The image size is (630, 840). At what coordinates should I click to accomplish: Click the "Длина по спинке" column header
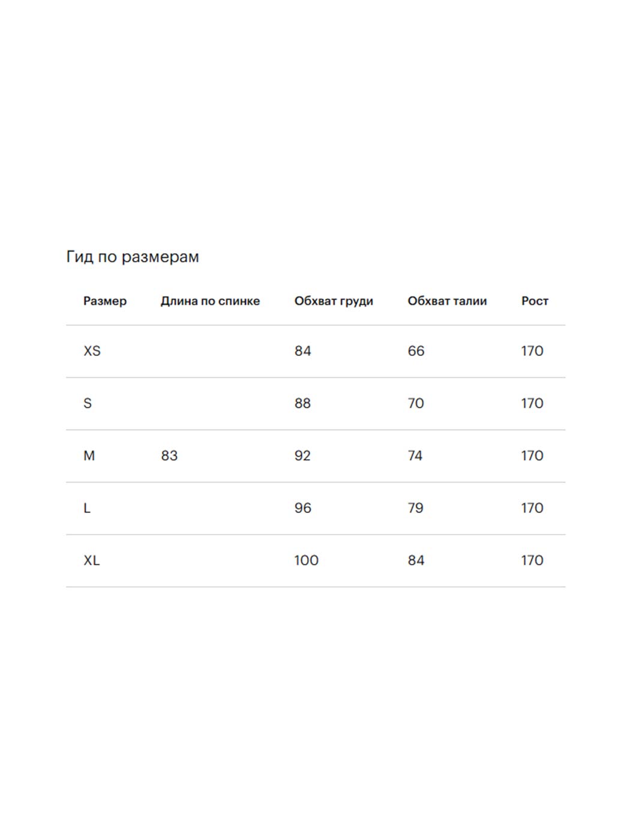click(210, 301)
